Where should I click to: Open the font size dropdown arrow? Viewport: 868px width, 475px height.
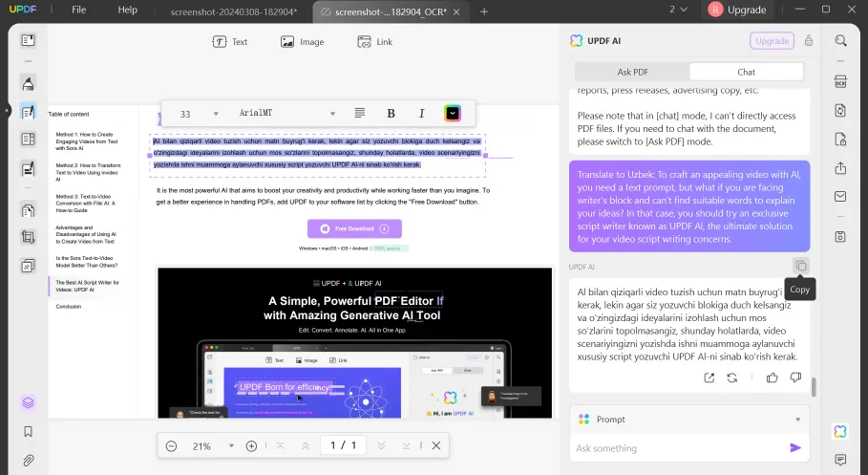[216, 114]
